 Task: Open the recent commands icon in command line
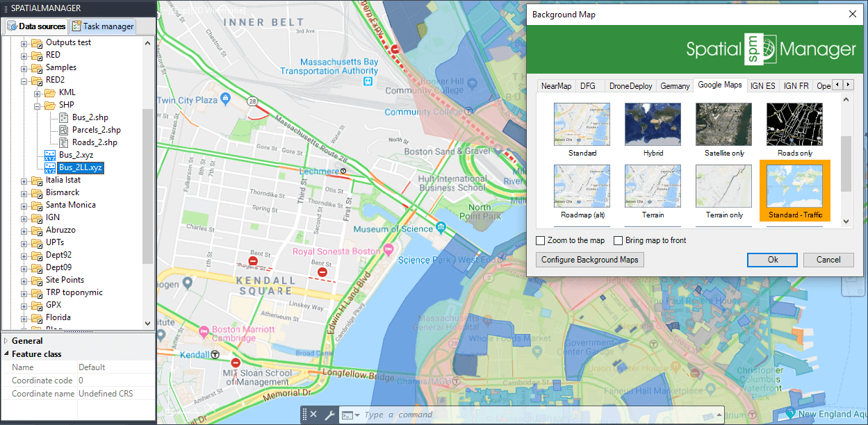(351, 415)
